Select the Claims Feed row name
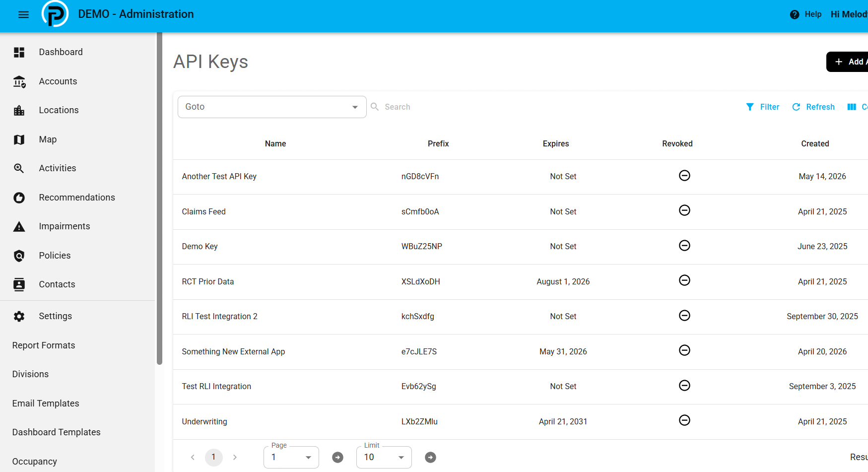Image resolution: width=868 pixels, height=472 pixels. (203, 212)
